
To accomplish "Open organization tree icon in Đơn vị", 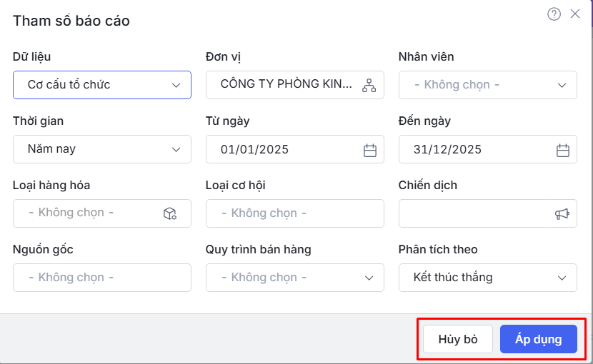I will 369,85.
